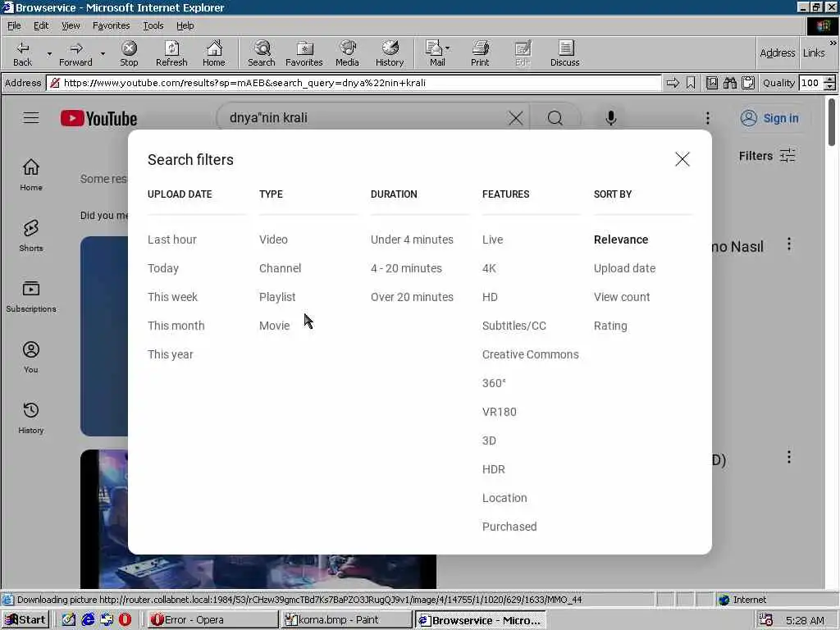840x630 pixels.
Task: Print the page with Print icon
Action: (480, 53)
